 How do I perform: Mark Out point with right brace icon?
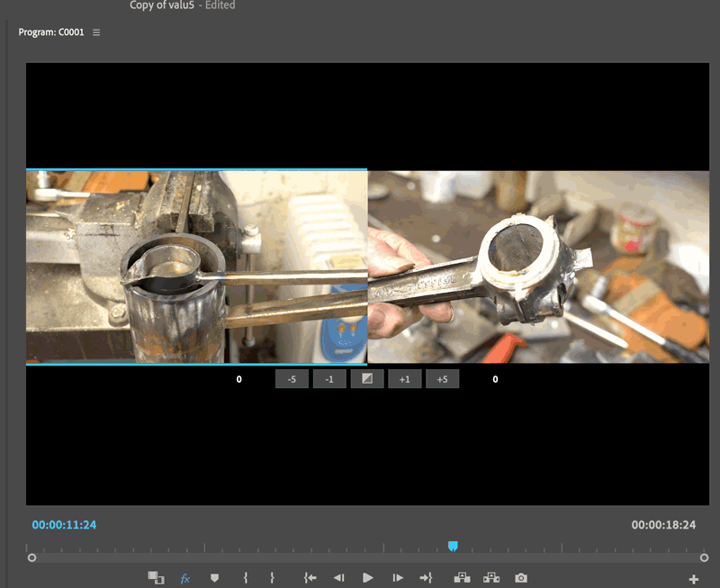pos(272,578)
